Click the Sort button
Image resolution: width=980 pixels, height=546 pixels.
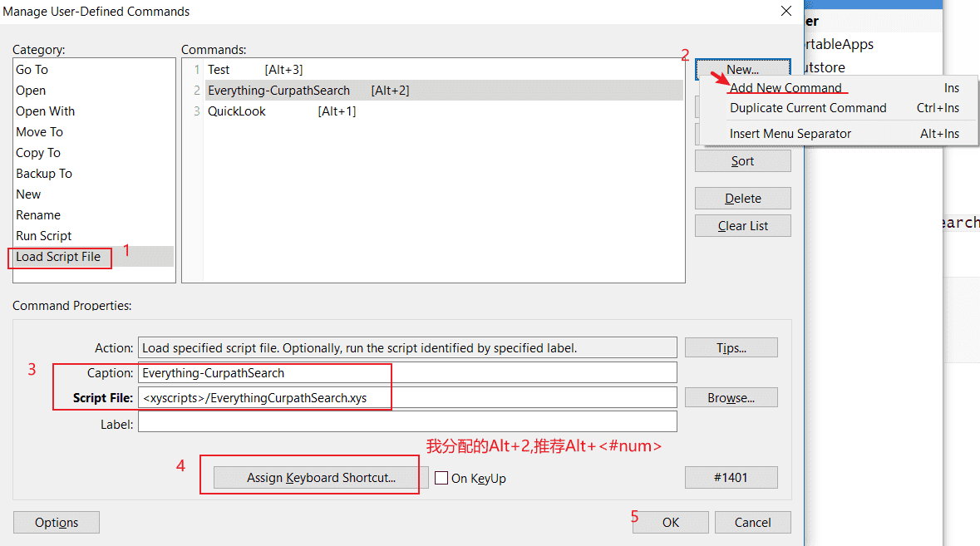pyautogui.click(x=742, y=161)
